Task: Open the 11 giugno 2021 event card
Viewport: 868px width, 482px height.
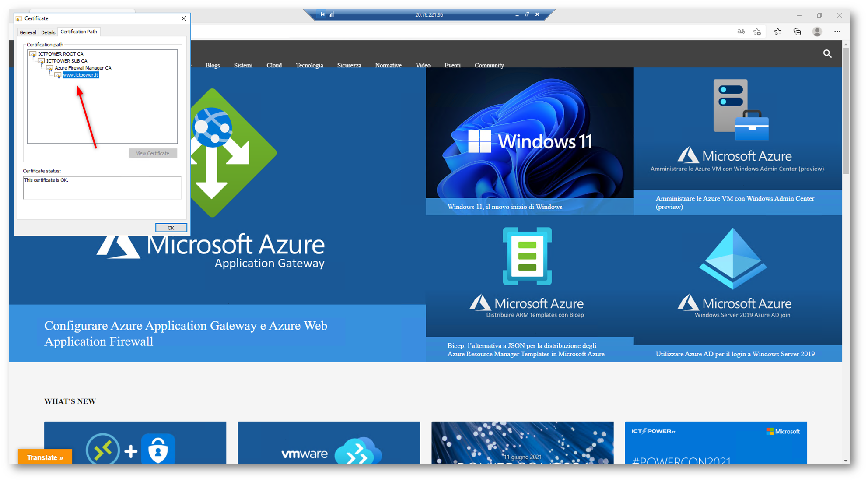Action: 522,443
